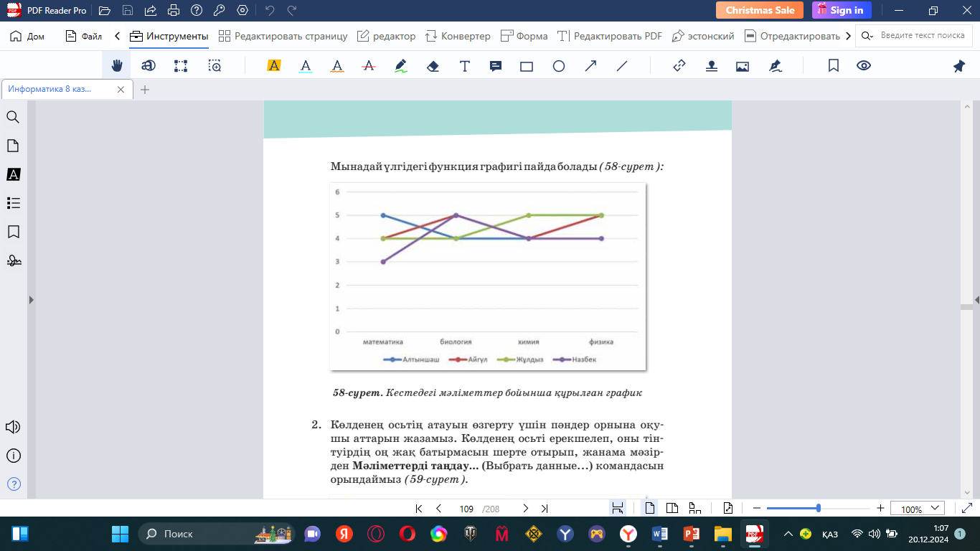
Task: Click the search text input field
Action: tap(922, 36)
